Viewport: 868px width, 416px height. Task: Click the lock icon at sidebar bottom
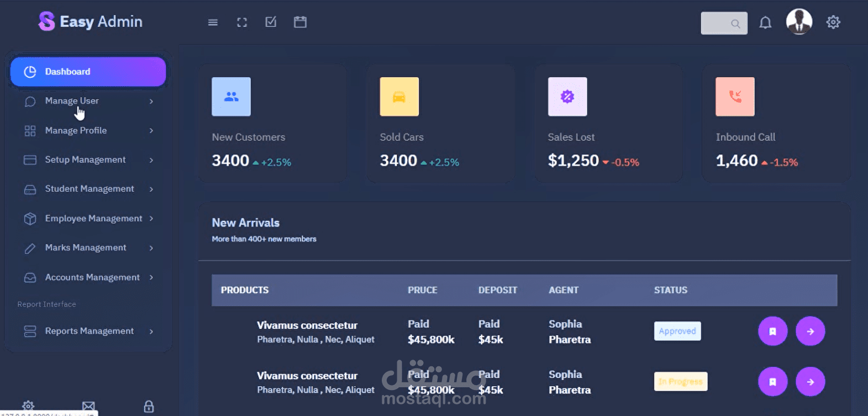point(149,407)
